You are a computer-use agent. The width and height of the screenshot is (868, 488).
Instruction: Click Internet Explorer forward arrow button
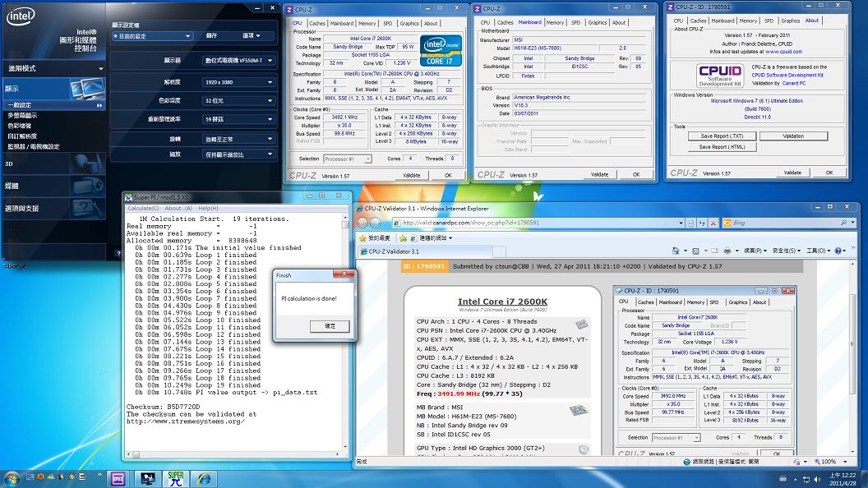click(376, 223)
